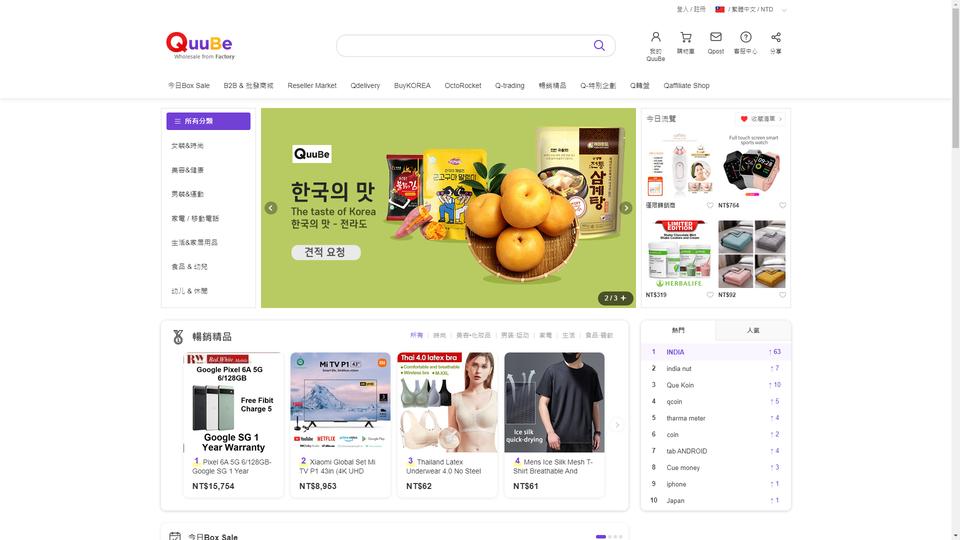Viewport: 960px width, 540px height.
Task: Open the shopping cart icon
Action: [686, 37]
